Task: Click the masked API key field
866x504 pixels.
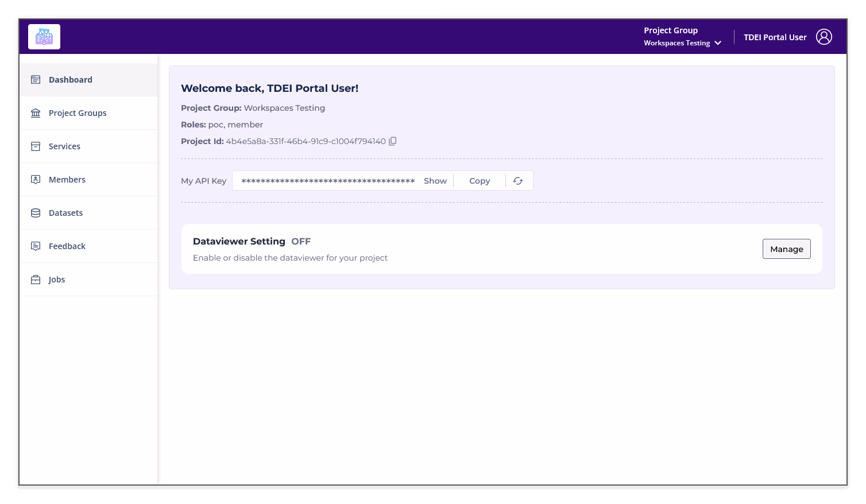Action: click(328, 181)
